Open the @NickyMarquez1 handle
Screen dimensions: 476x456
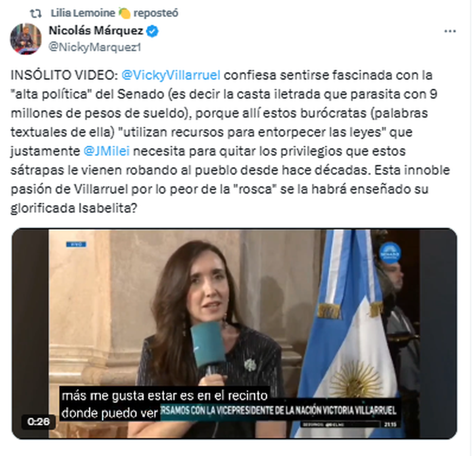(95, 47)
